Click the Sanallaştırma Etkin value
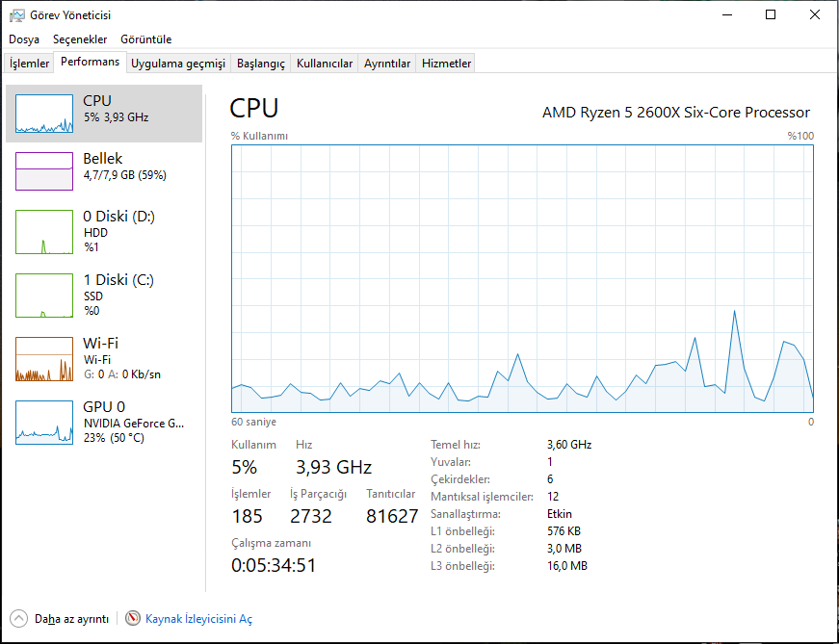 (559, 514)
